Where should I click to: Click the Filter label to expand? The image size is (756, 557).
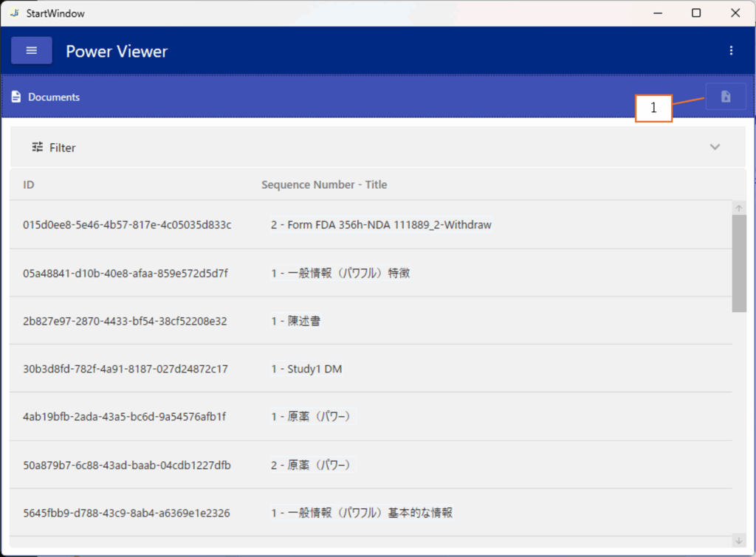coord(63,148)
